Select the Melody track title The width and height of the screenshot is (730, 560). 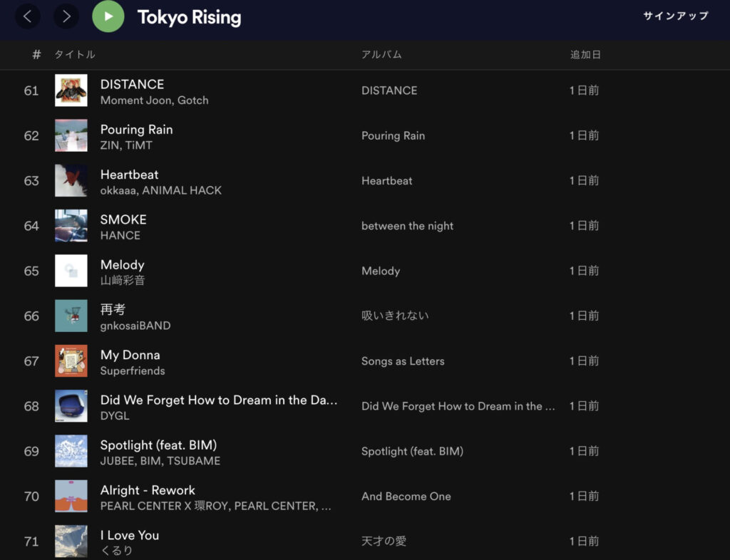pyautogui.click(x=123, y=264)
